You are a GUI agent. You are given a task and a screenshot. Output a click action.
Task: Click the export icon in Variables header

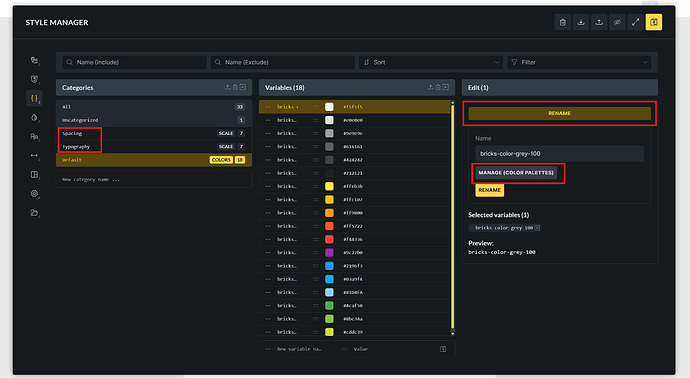point(430,88)
